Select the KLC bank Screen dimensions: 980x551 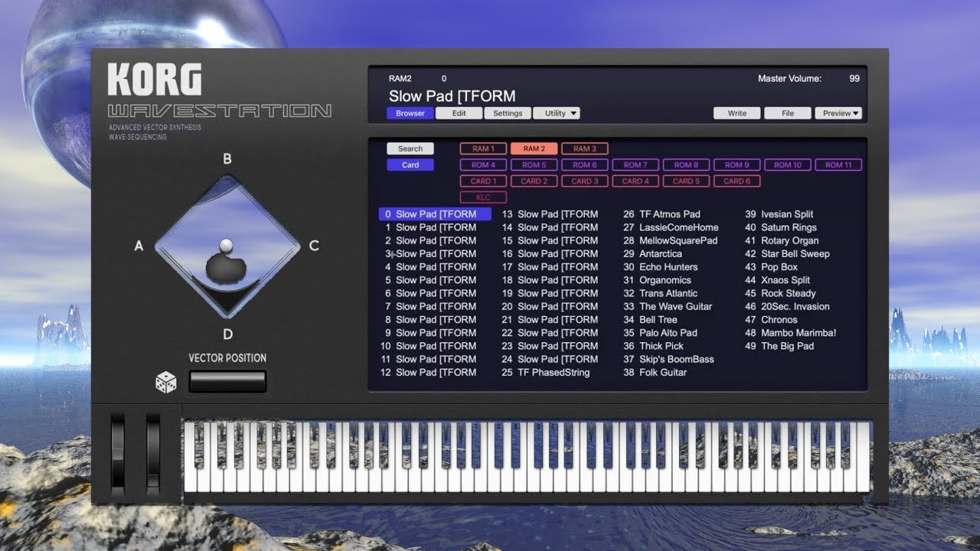pyautogui.click(x=483, y=197)
